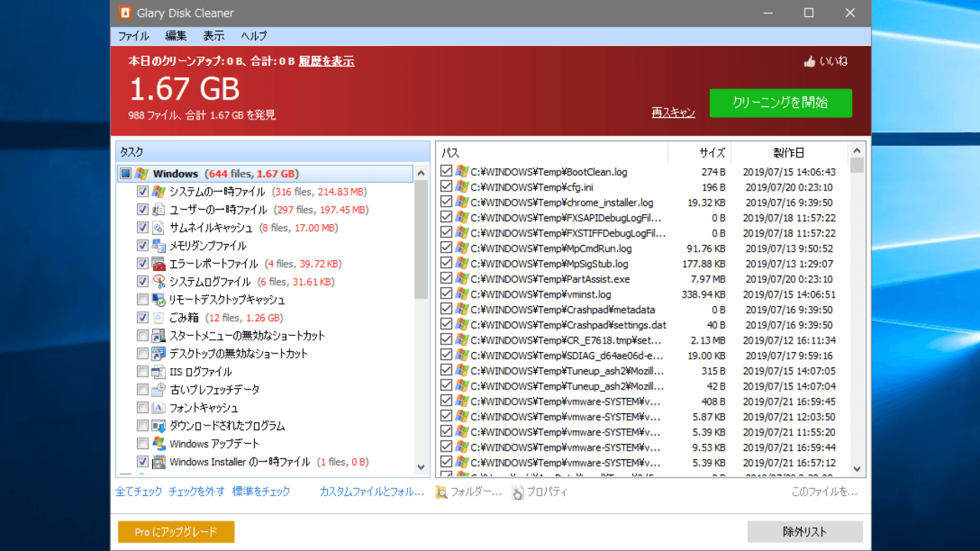Open the 表示 menu
980x551 pixels.
(x=214, y=36)
